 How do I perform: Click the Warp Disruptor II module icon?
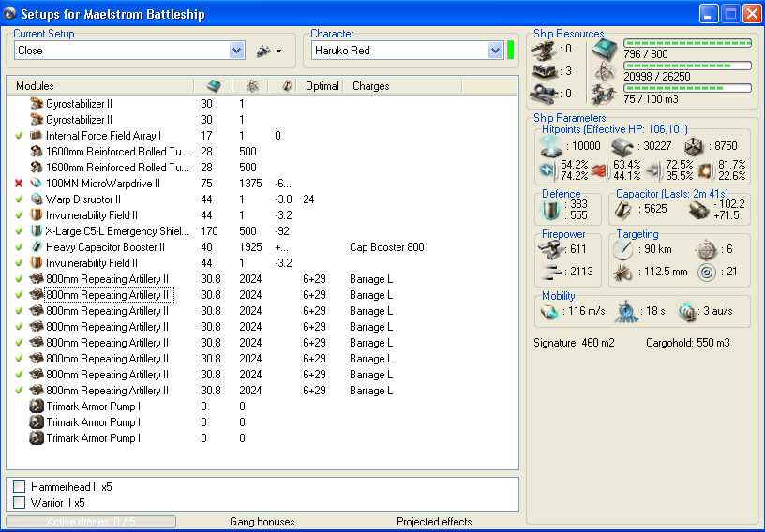[37, 199]
